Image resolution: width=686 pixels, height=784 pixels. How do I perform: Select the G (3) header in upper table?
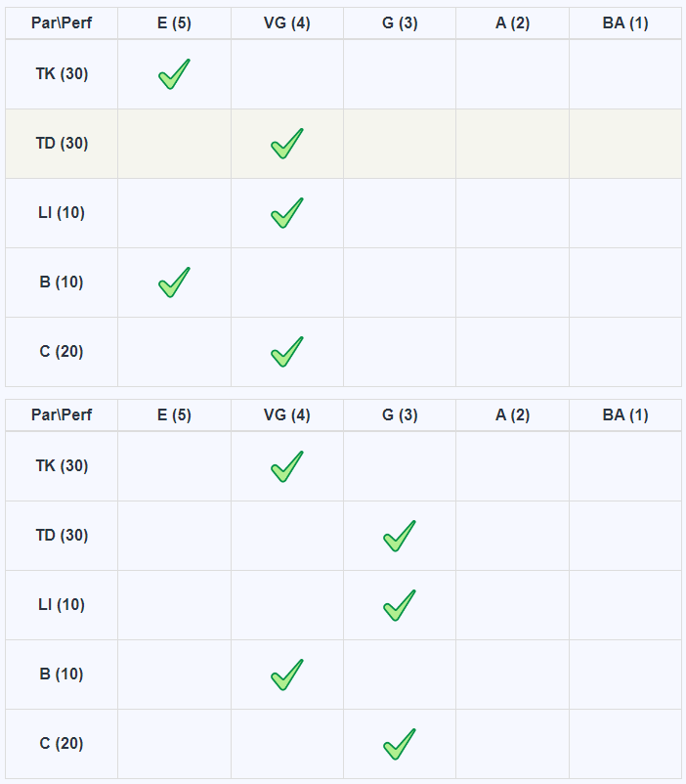point(400,22)
